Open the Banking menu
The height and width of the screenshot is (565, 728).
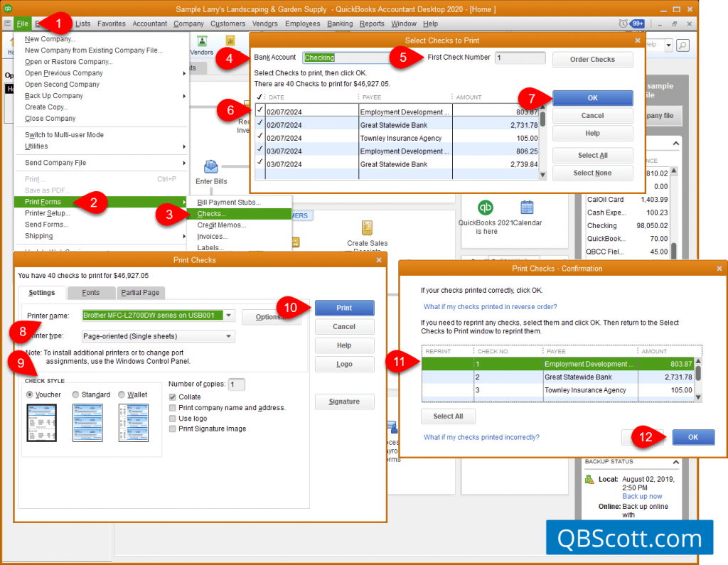[x=340, y=23]
